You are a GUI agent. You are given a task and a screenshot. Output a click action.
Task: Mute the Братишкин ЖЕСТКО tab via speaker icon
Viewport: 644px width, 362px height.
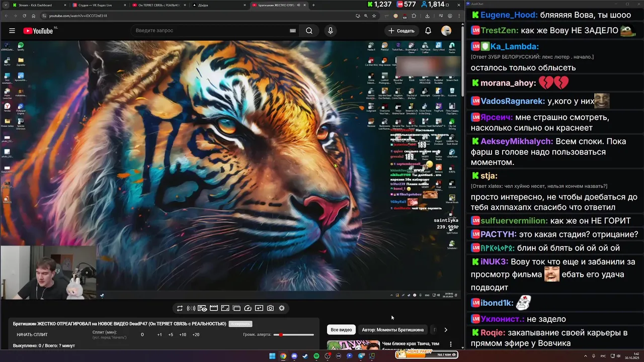(298, 5)
